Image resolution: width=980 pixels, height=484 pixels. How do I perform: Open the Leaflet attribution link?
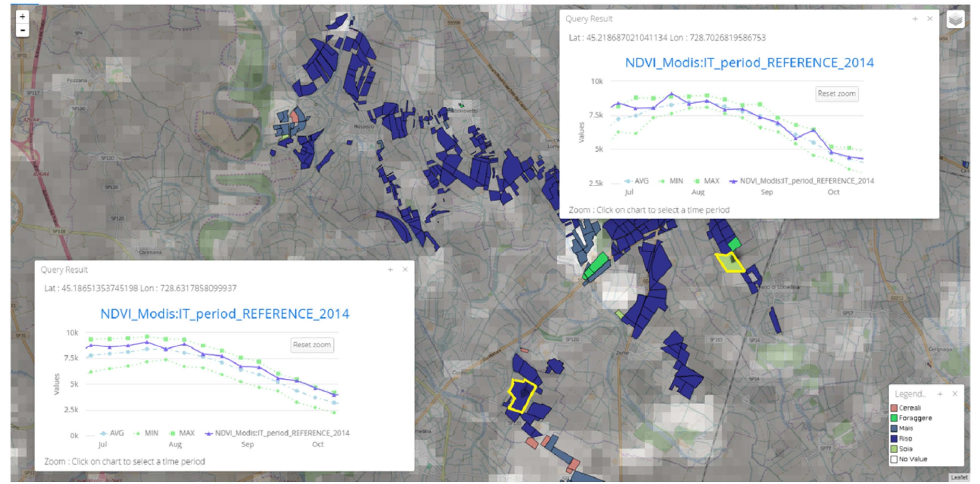point(959,477)
